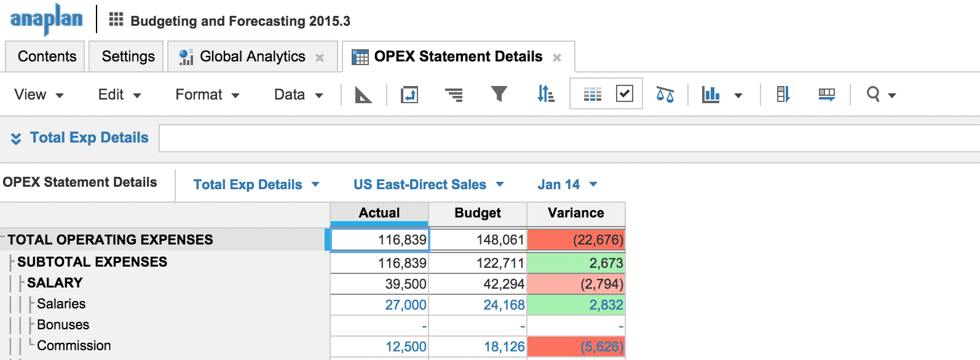980x360 pixels.
Task: Click the pivot view icon
Action: click(409, 95)
